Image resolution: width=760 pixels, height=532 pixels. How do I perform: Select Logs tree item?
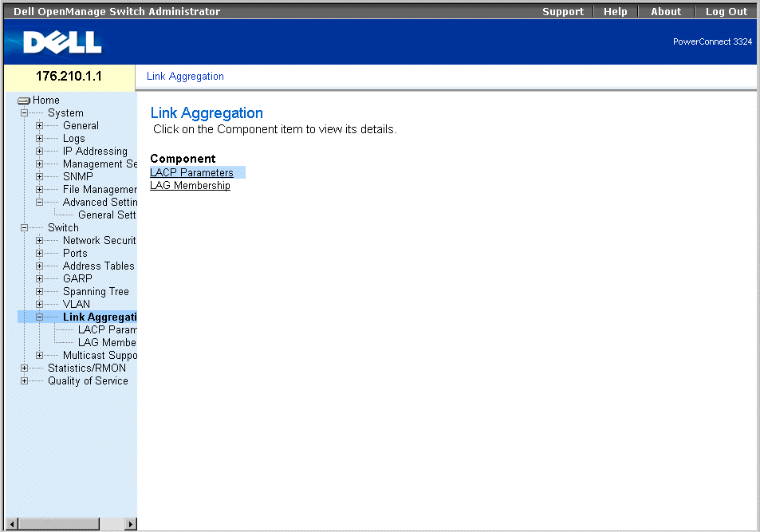click(x=73, y=139)
